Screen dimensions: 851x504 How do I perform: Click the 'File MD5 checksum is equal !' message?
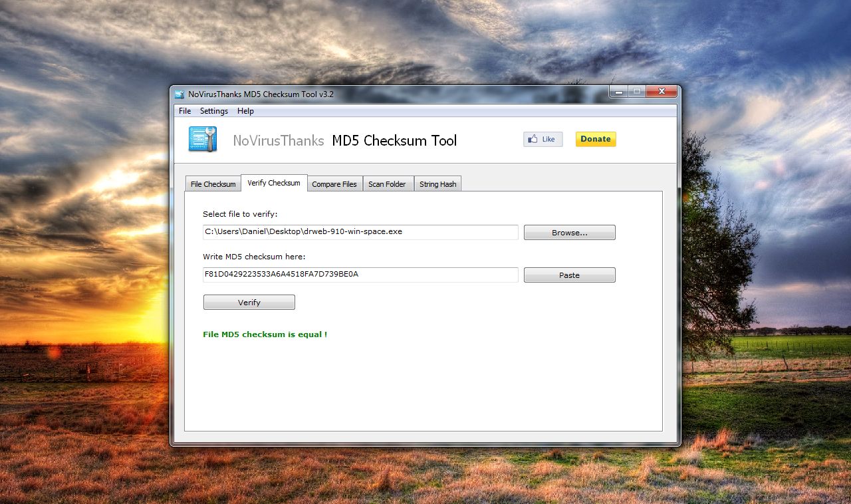[x=265, y=334]
